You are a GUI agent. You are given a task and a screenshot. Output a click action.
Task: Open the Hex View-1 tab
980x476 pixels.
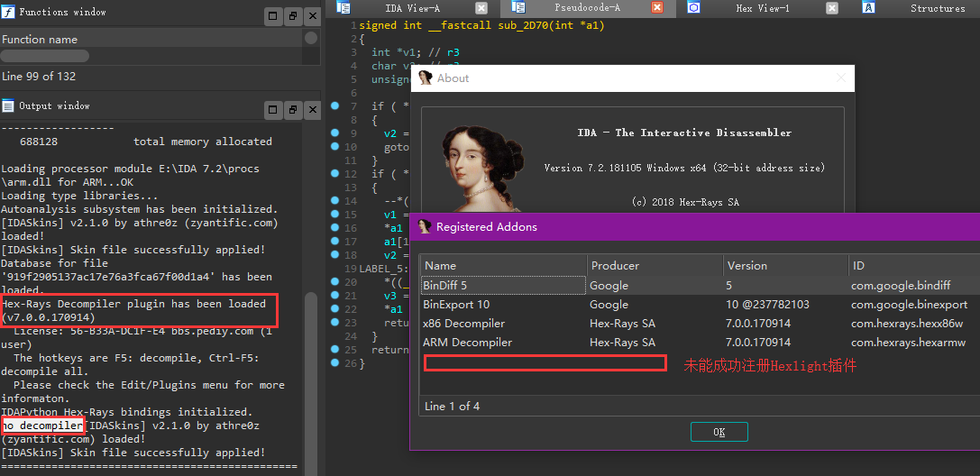point(763,8)
